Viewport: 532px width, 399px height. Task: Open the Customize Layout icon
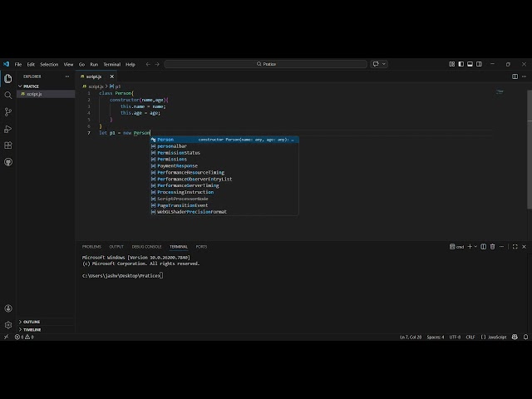tap(452, 64)
